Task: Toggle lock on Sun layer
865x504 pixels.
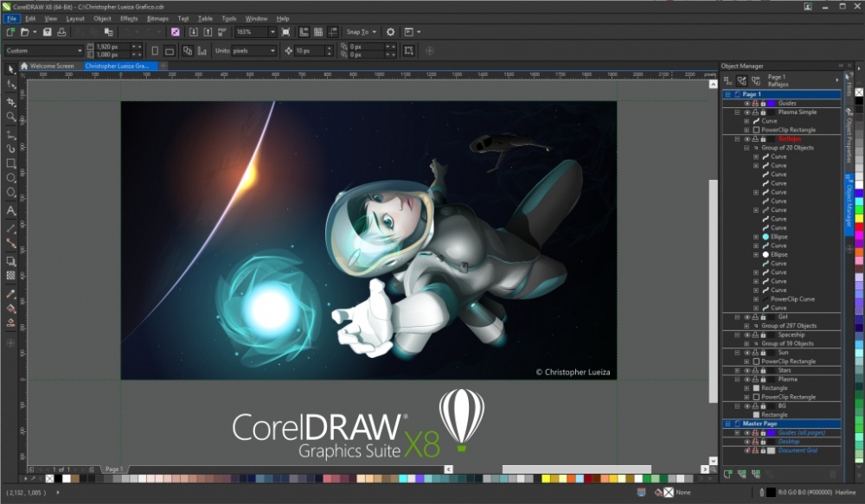Action: (x=763, y=353)
